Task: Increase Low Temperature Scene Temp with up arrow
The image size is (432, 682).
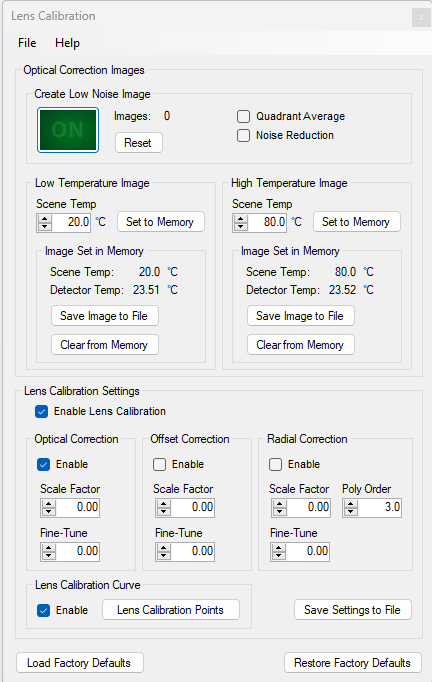Action: coord(45,218)
